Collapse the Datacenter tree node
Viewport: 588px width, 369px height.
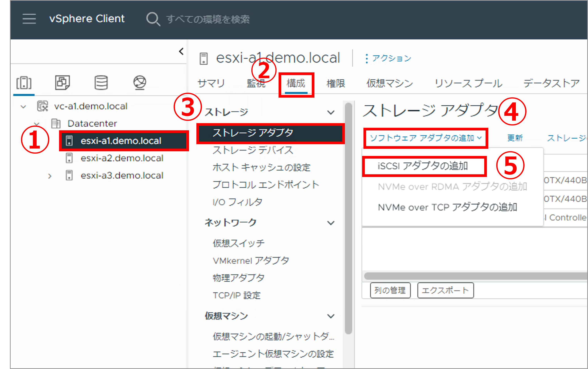pos(37,124)
